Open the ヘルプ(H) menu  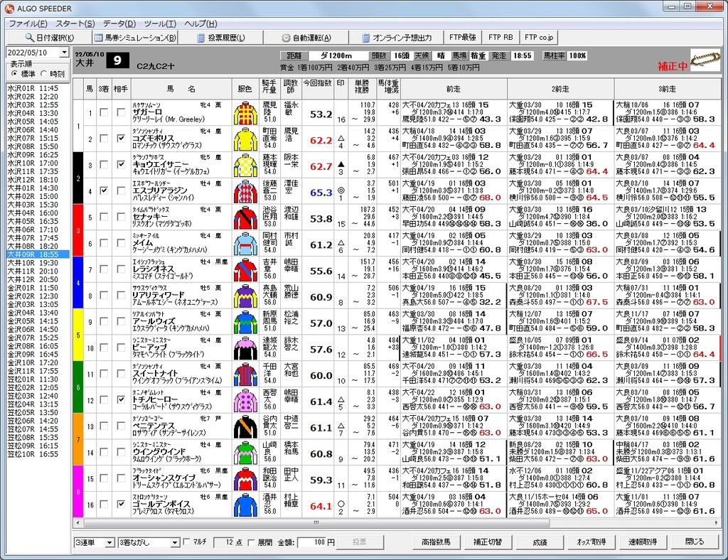(200, 23)
